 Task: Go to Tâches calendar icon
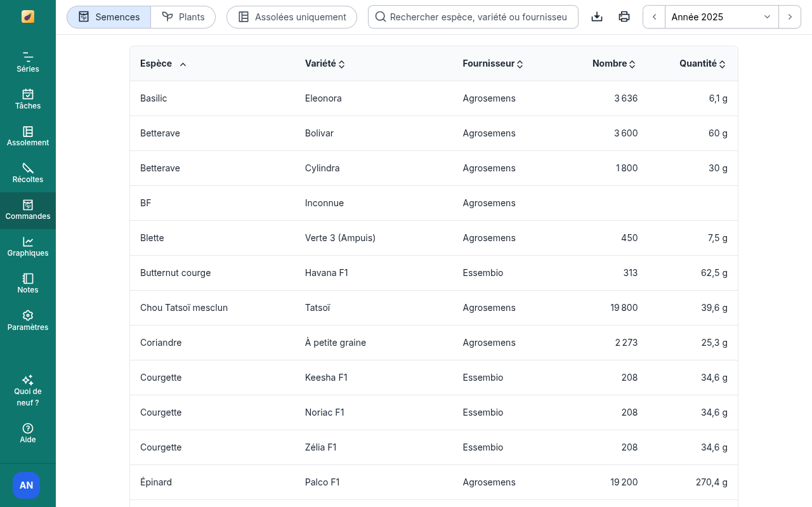tap(28, 99)
